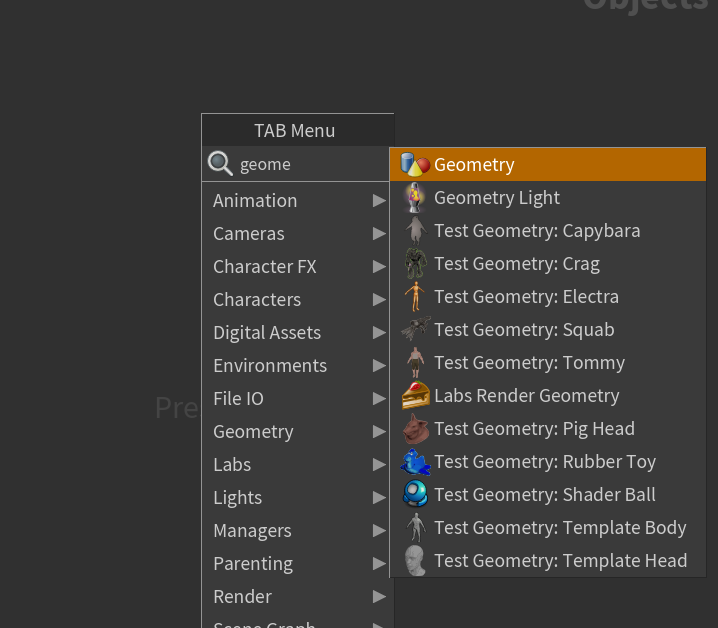Expand the Character FX submenu arrow
Viewport: 718px width, 628px height.
pyautogui.click(x=379, y=267)
